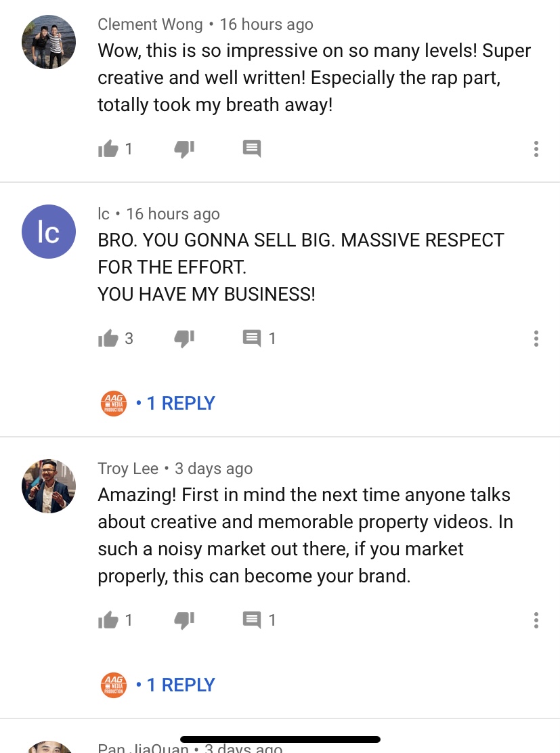Image resolution: width=560 pixels, height=753 pixels.
Task: Reply to Clement Wong's comment
Action: click(x=252, y=149)
